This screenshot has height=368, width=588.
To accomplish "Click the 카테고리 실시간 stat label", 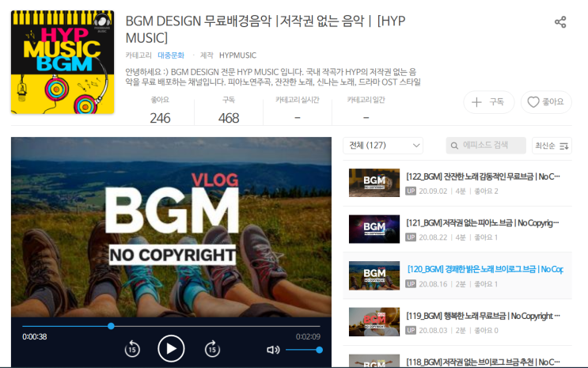I will (298, 100).
